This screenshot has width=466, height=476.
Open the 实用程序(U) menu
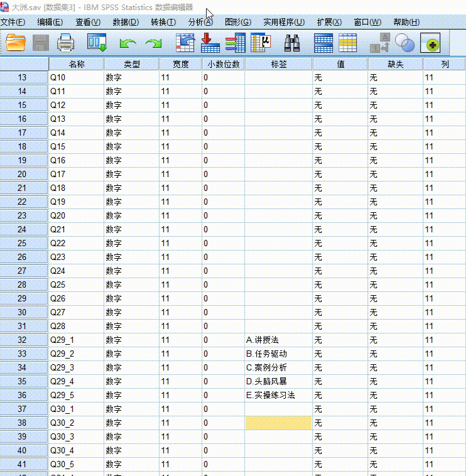pos(284,22)
